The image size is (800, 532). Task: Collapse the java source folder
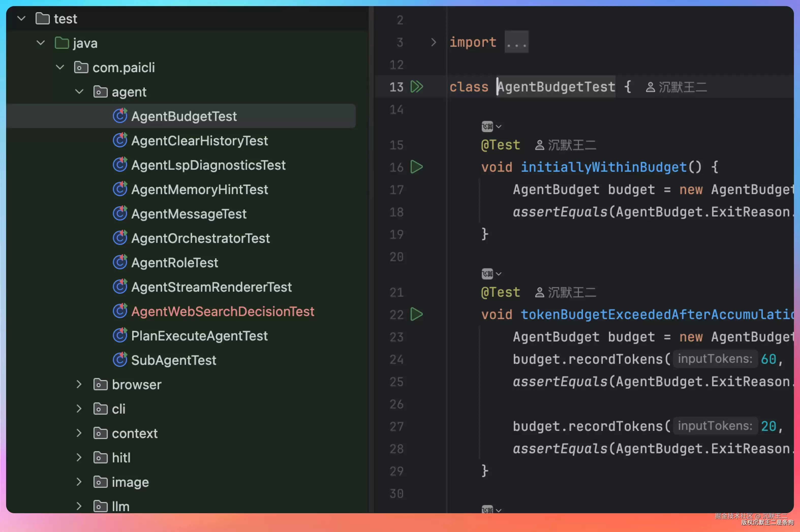click(x=41, y=43)
